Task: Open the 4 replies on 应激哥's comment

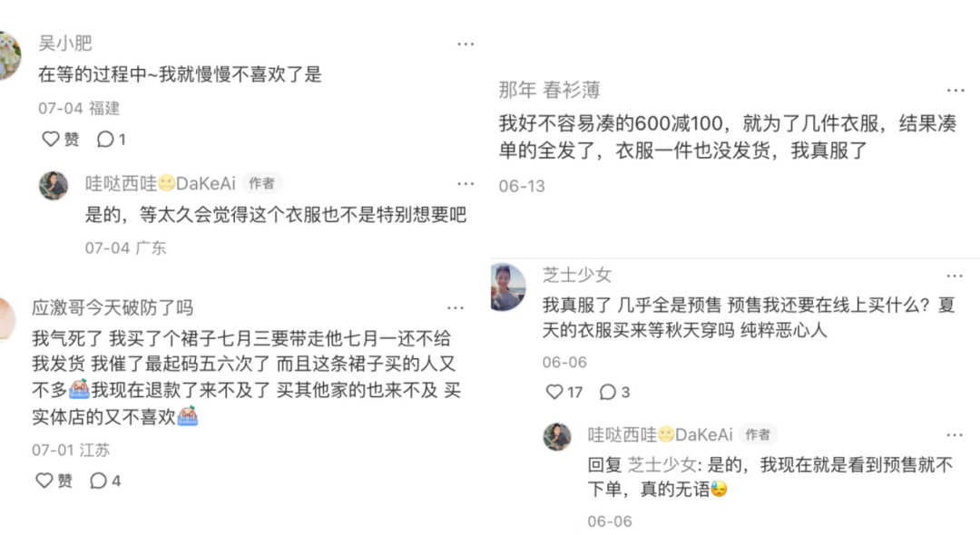Action: tap(99, 480)
